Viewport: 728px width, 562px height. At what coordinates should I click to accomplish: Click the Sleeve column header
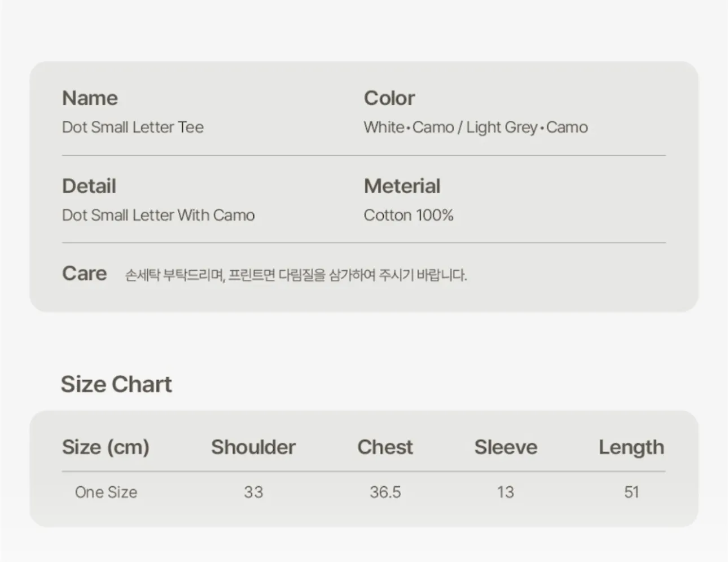pyautogui.click(x=506, y=447)
